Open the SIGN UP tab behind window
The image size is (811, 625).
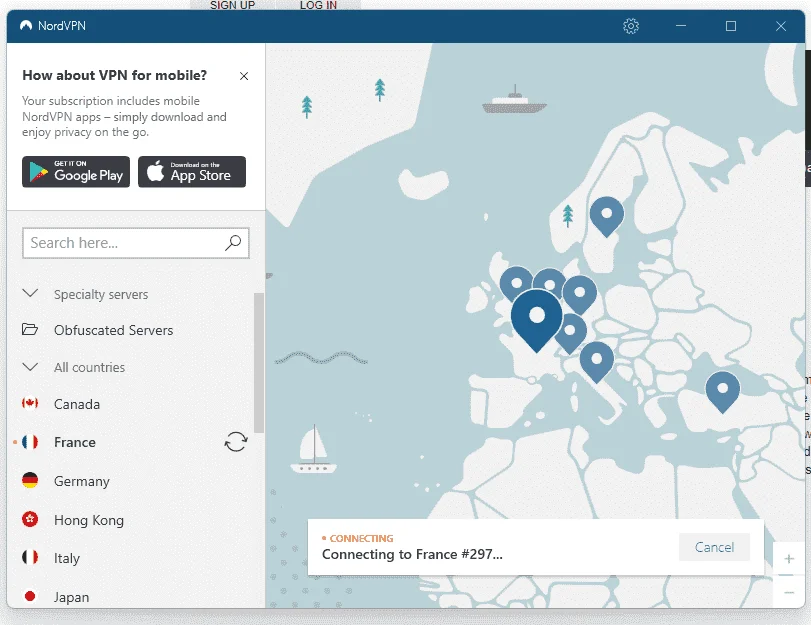pos(233,5)
